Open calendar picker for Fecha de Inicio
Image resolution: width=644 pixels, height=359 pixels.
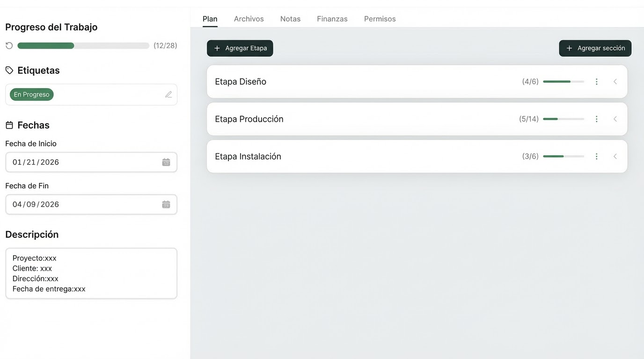pos(166,162)
